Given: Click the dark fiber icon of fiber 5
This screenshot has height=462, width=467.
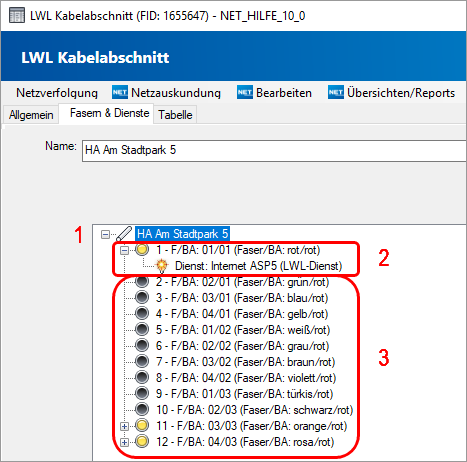Looking at the screenshot, I should (142, 329).
